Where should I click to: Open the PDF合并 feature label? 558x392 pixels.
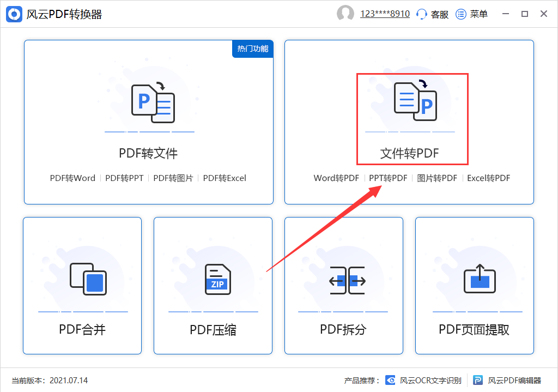coord(82,330)
